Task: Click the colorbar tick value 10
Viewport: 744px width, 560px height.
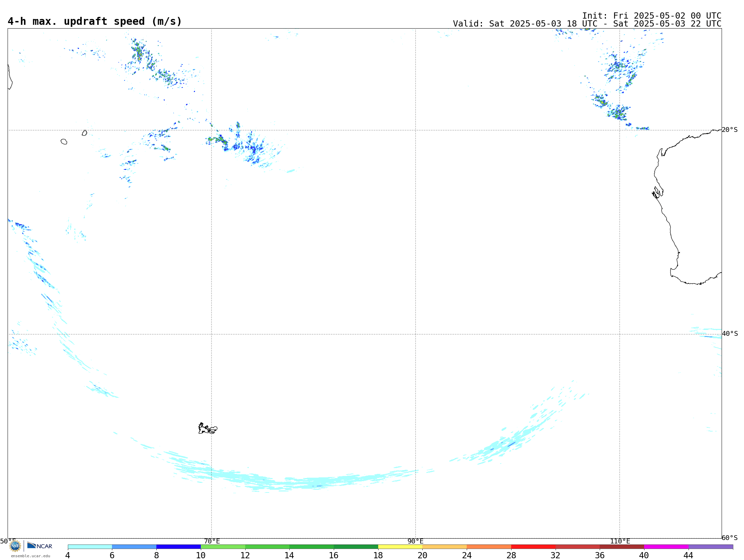Action: [201, 555]
